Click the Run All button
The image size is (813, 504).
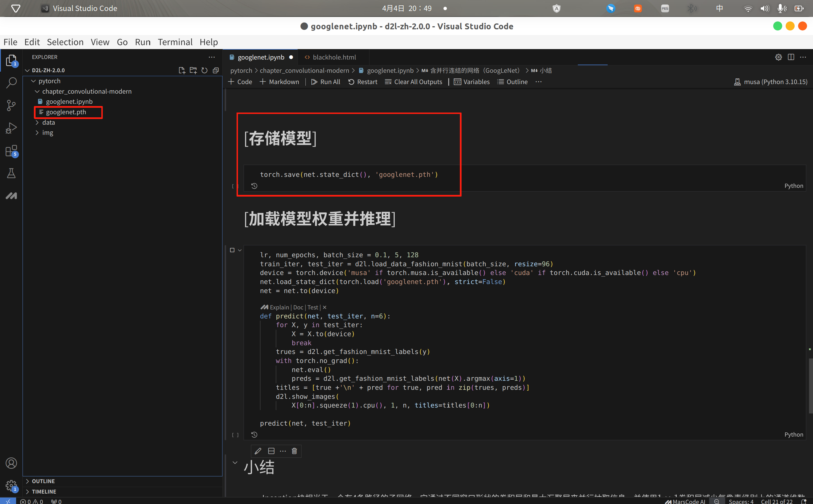pyautogui.click(x=325, y=82)
